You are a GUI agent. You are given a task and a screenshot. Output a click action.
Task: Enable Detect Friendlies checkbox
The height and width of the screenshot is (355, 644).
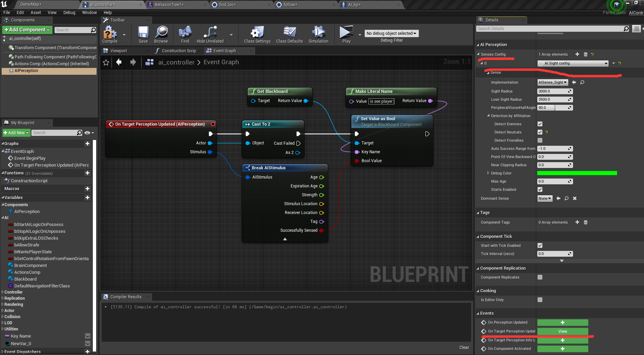coord(540,140)
